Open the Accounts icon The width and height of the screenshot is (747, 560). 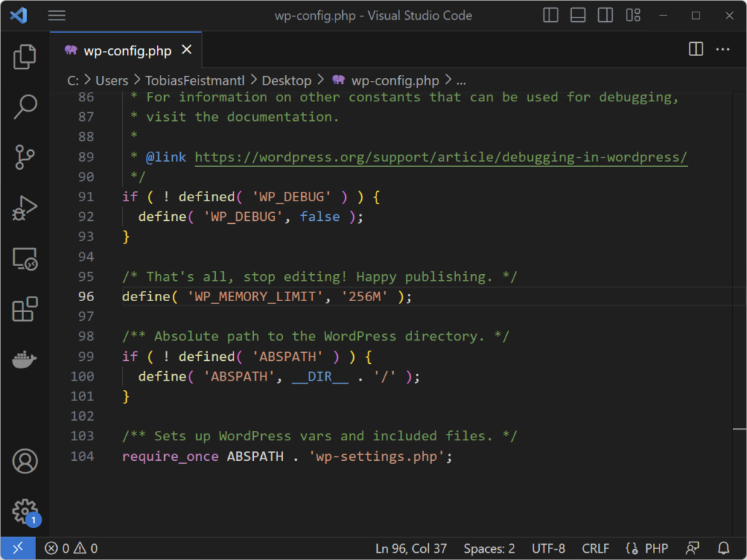tap(25, 461)
